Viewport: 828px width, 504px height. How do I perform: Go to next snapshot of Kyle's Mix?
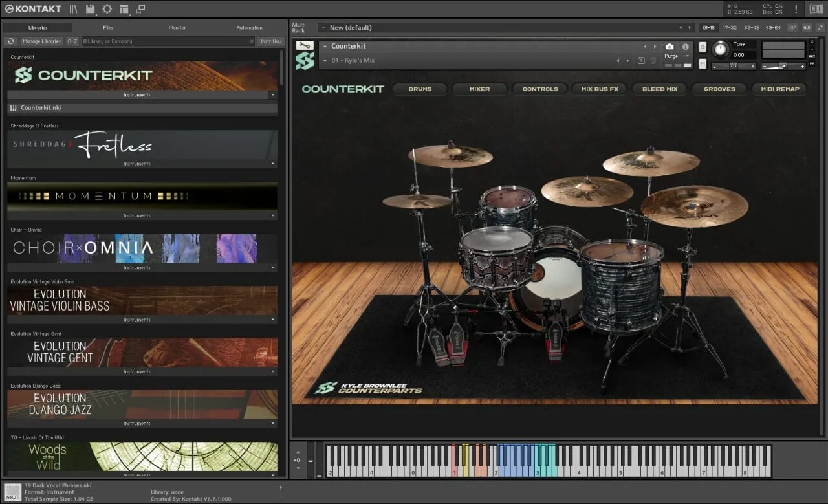(x=627, y=61)
